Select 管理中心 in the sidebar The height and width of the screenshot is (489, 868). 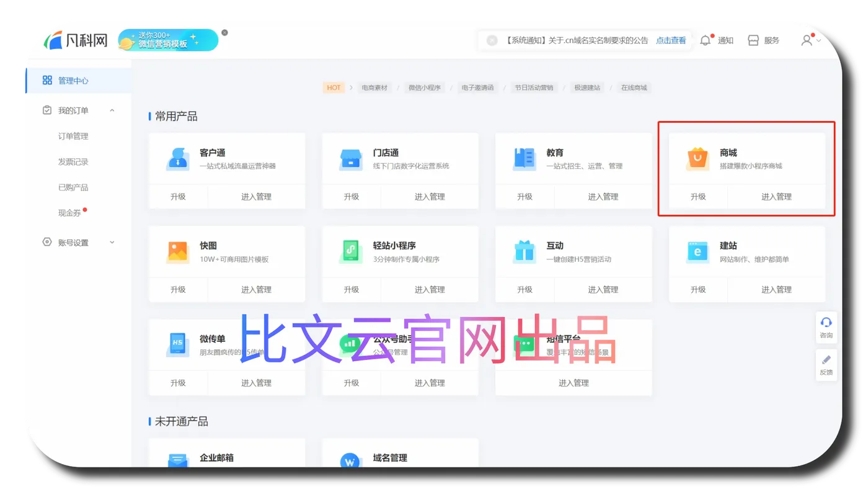pyautogui.click(x=79, y=81)
